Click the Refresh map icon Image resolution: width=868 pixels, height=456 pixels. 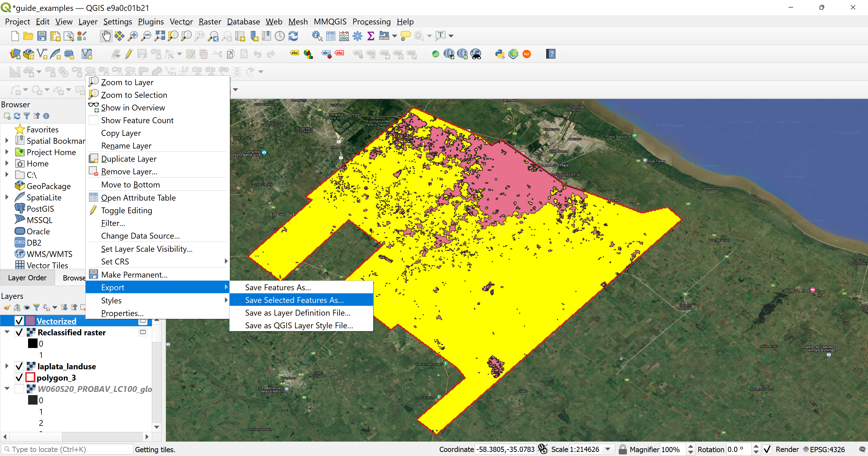click(293, 36)
